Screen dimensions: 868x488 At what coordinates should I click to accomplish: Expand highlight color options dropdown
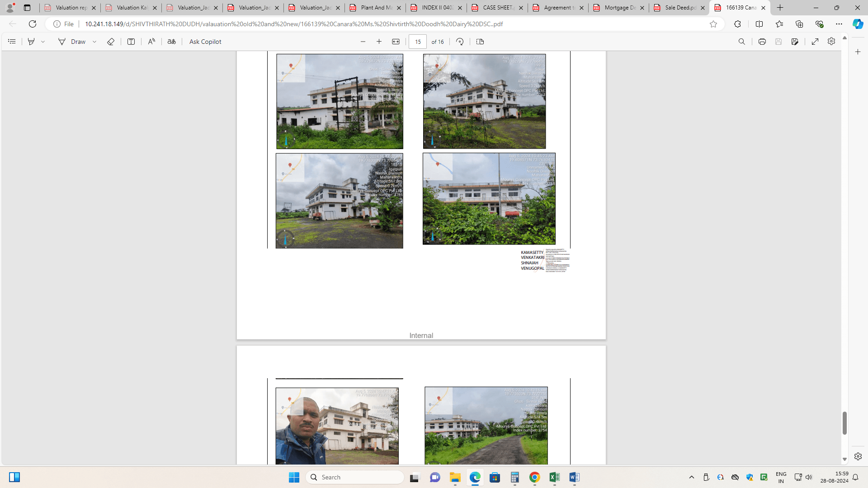[43, 42]
